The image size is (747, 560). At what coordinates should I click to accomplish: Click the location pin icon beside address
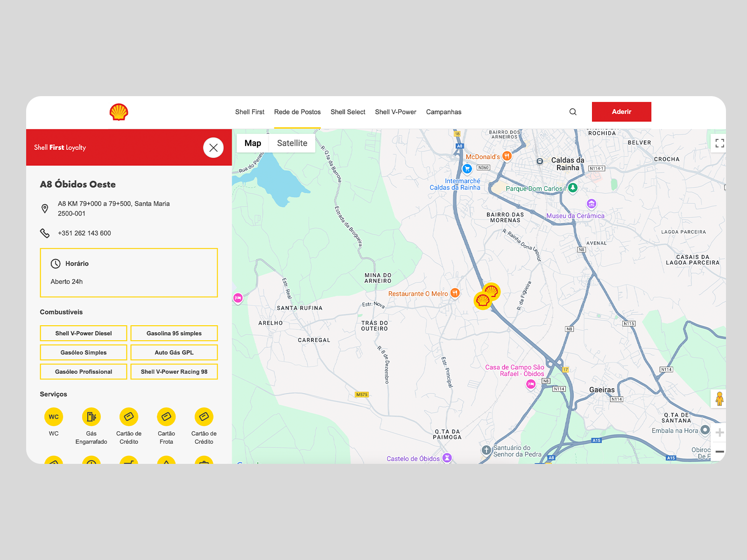click(45, 209)
